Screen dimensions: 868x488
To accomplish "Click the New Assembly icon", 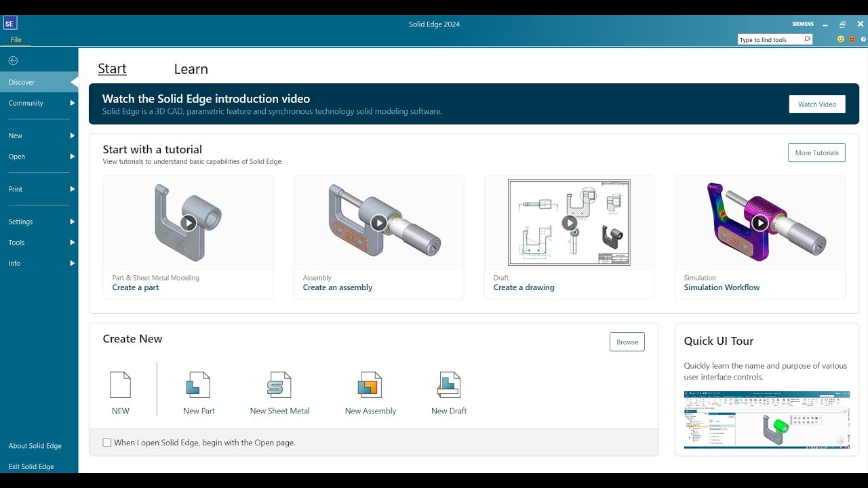I will pos(370,385).
